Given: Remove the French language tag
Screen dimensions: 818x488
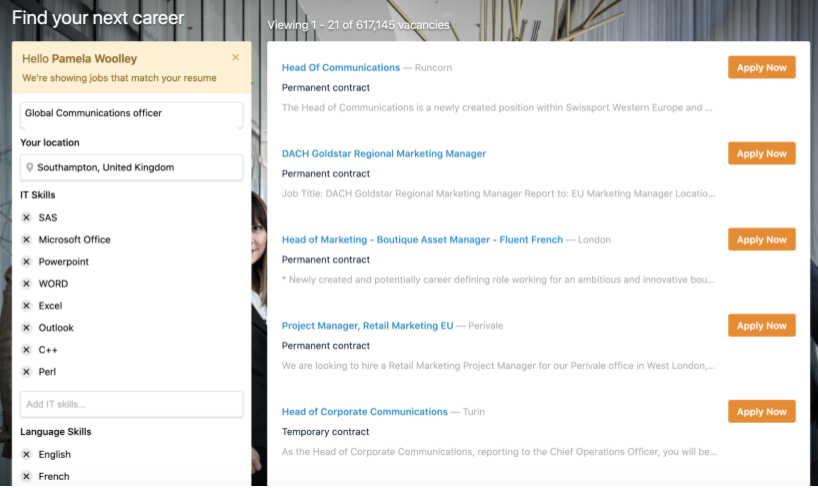Looking at the screenshot, I should tap(27, 476).
